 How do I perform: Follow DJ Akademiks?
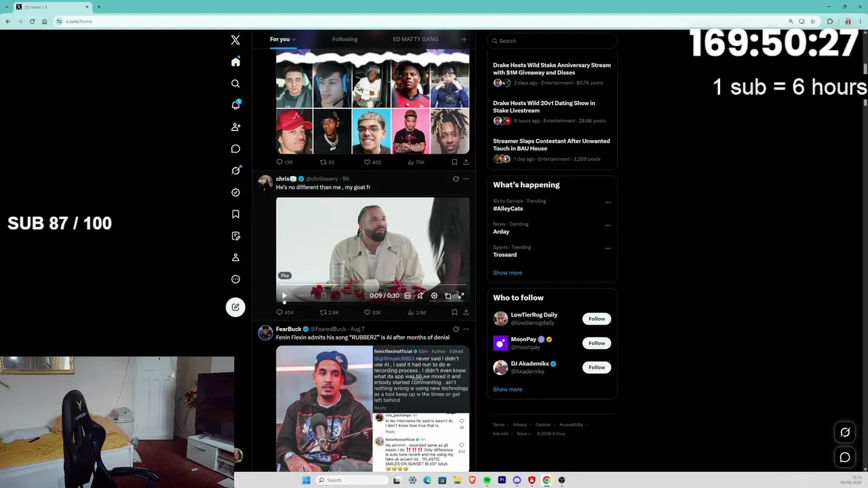point(597,367)
